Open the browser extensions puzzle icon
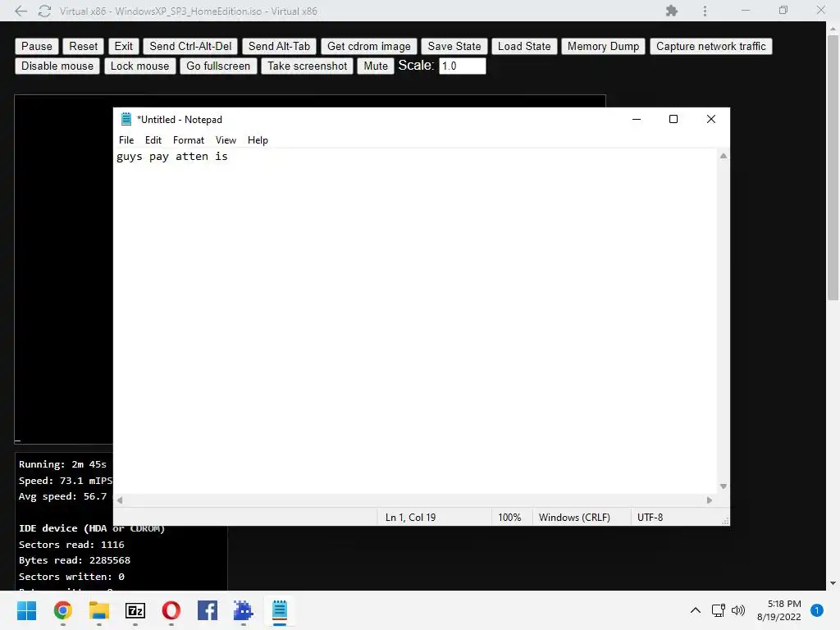 [671, 11]
